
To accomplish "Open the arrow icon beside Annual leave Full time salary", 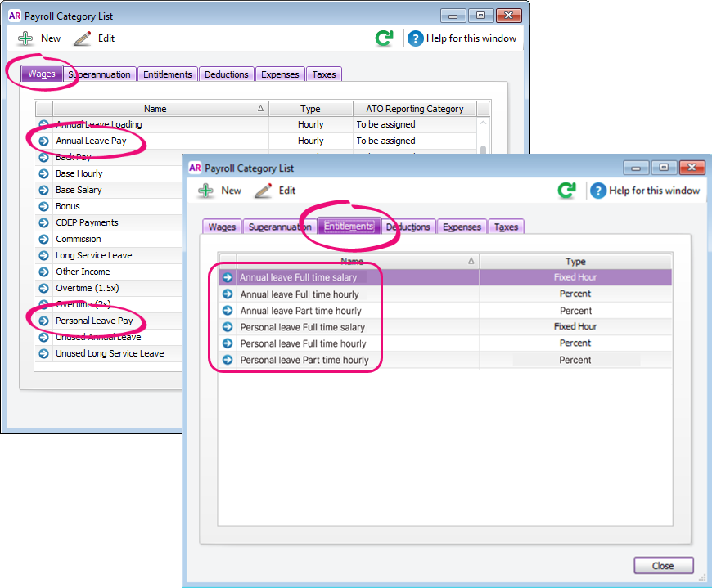I will point(228,278).
